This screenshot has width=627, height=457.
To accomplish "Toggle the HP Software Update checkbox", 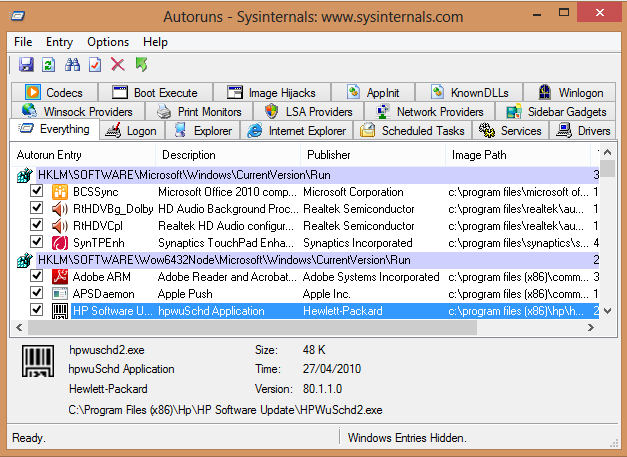I will coord(36,309).
